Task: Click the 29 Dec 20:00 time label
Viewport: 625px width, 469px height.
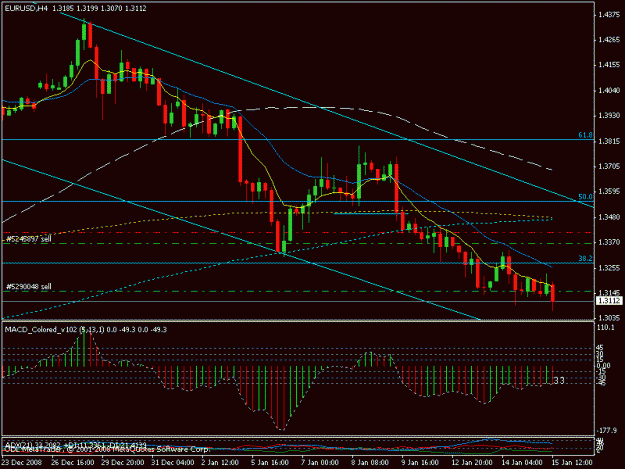Action: point(122,463)
